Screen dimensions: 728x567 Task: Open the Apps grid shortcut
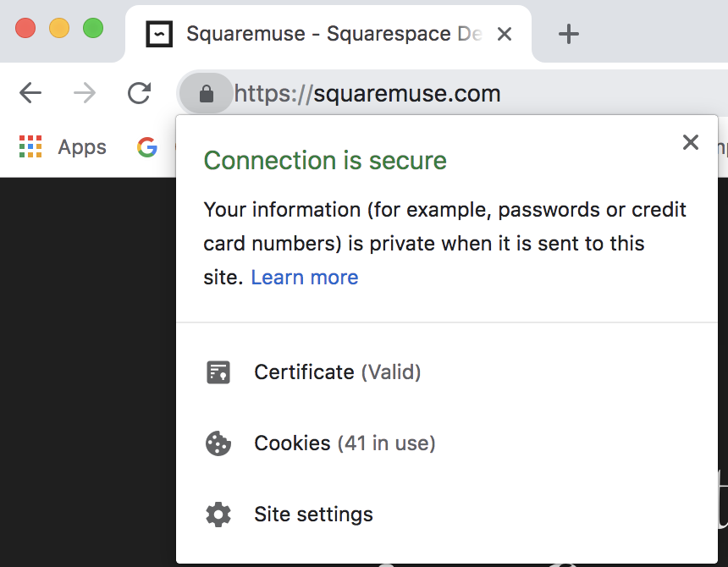[30, 146]
